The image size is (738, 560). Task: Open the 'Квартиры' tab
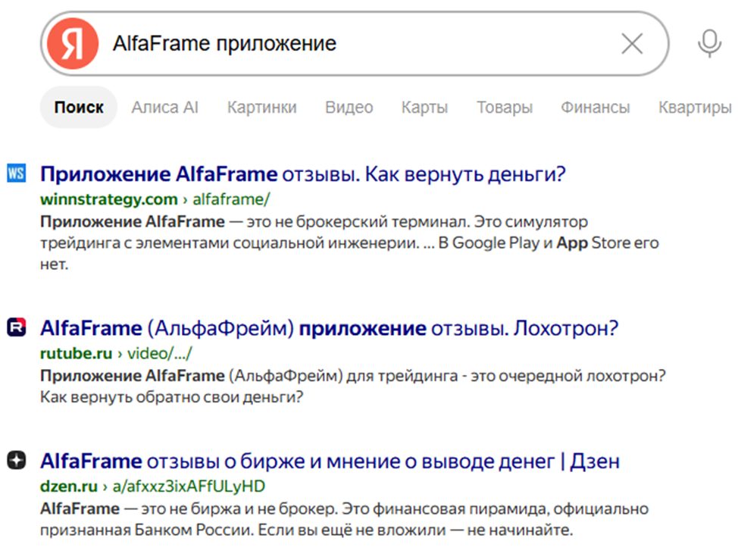695,108
